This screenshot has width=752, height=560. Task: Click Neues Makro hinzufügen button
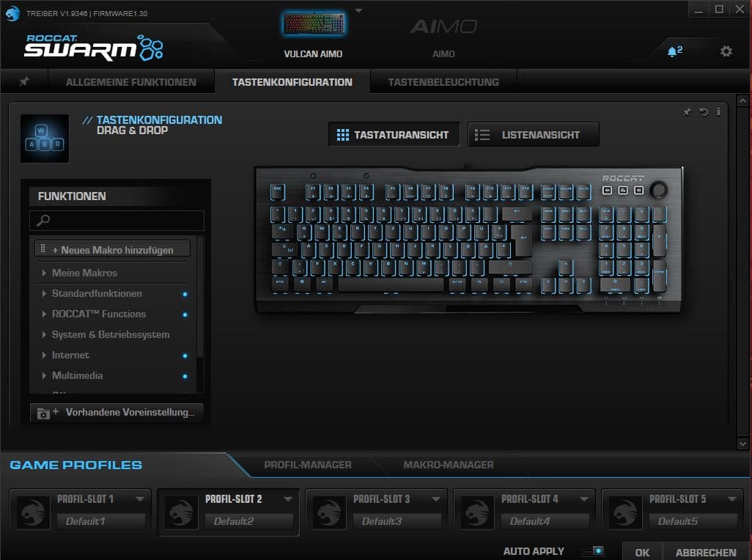point(113,250)
